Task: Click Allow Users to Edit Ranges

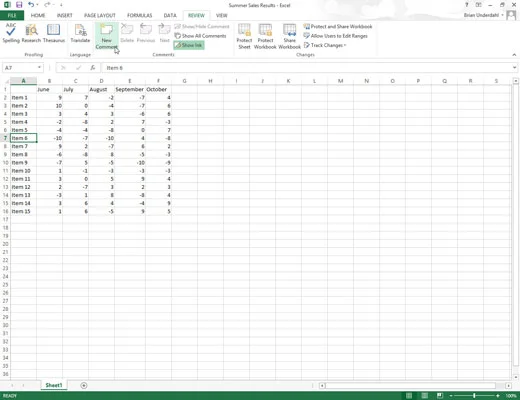Action: point(336,36)
